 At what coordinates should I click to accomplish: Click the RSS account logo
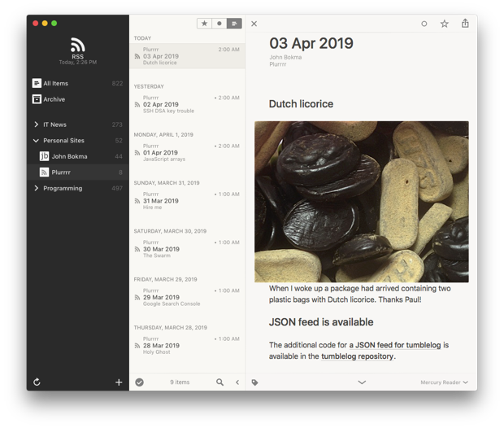coord(77,45)
